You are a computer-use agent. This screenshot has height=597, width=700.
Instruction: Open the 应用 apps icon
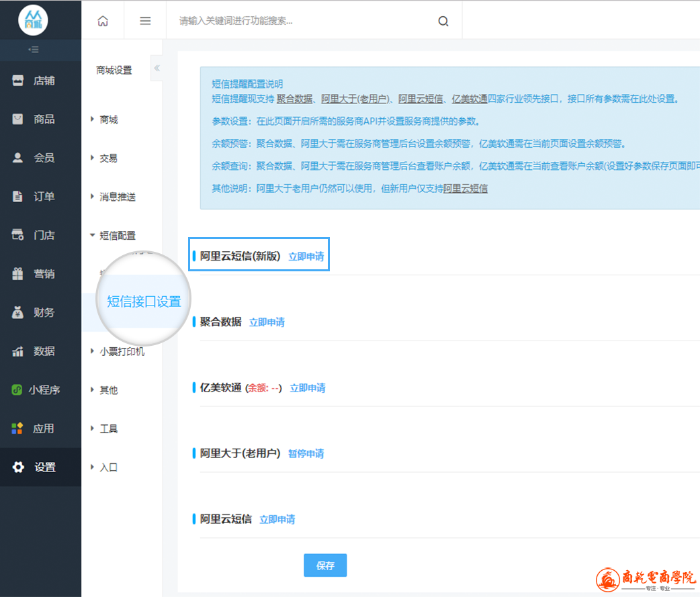(17, 428)
